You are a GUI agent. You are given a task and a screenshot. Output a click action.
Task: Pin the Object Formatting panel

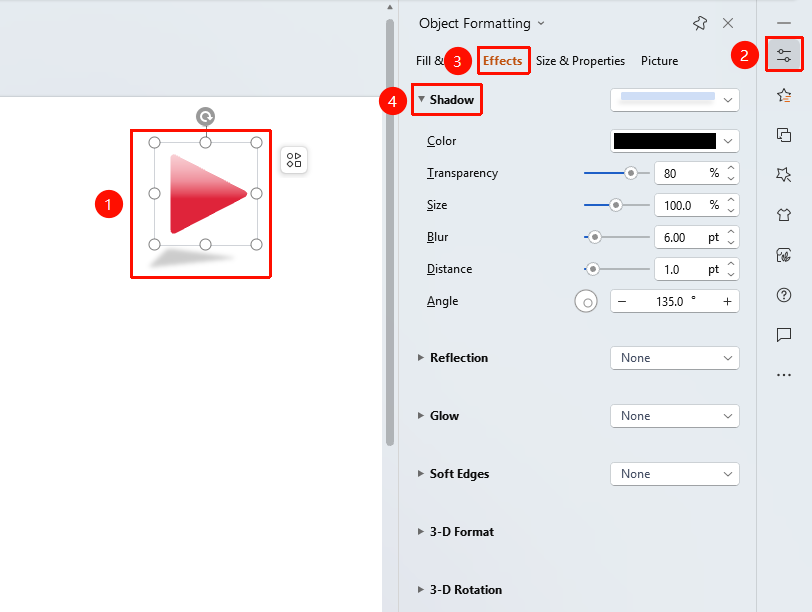point(700,23)
